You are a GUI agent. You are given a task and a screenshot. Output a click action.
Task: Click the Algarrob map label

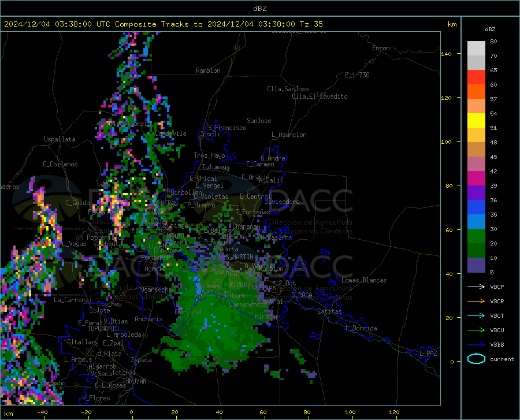click(102, 366)
